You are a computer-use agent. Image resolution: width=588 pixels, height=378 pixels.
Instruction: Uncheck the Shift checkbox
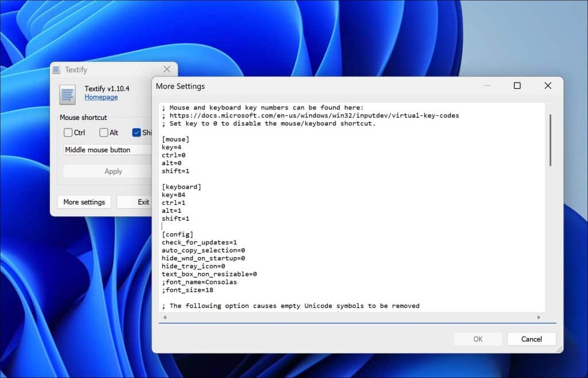click(x=137, y=133)
